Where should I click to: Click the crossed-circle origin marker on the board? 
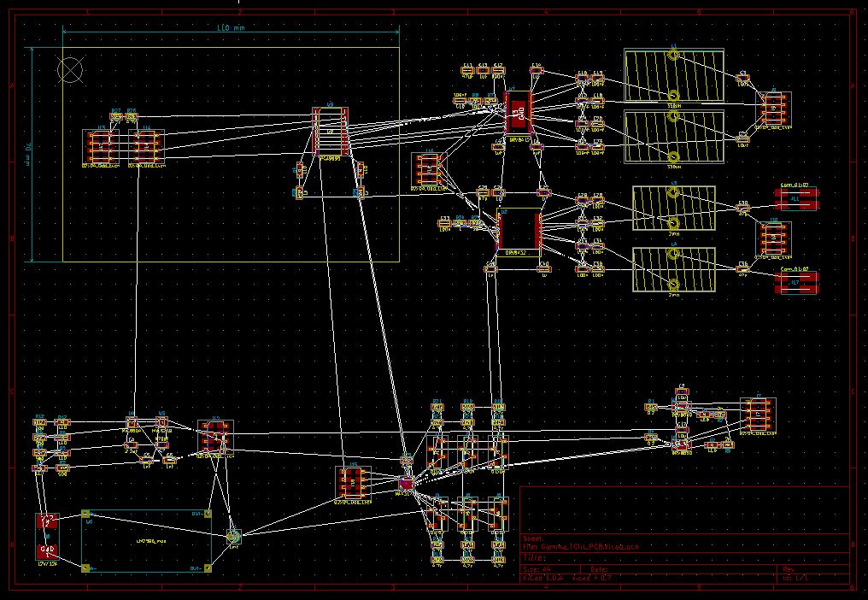click(70, 70)
